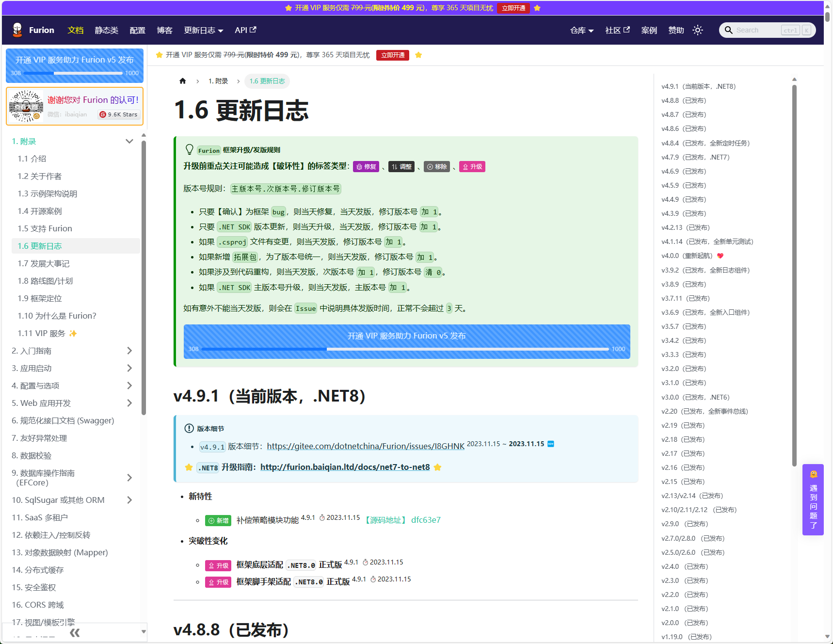This screenshot has width=833, height=644.
Task: Click the Furion logo in navbar
Action: pos(17,30)
